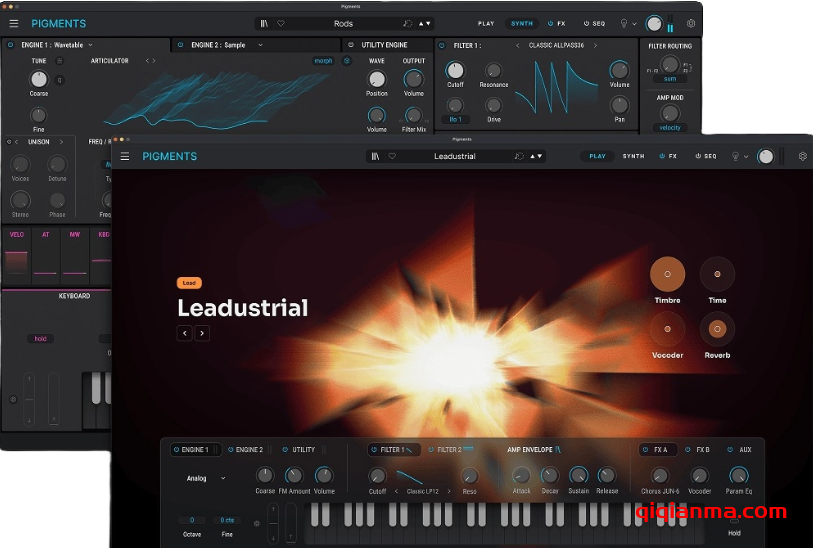813x548 pixels.
Task: Open hexagon settings icon next to morph
Action: point(347,61)
